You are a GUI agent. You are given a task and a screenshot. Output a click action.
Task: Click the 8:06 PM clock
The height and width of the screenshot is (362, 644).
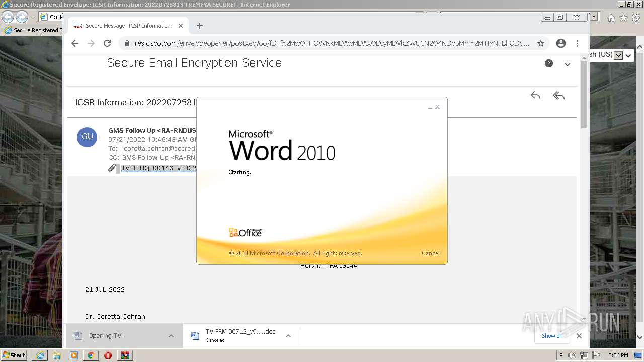(x=618, y=355)
